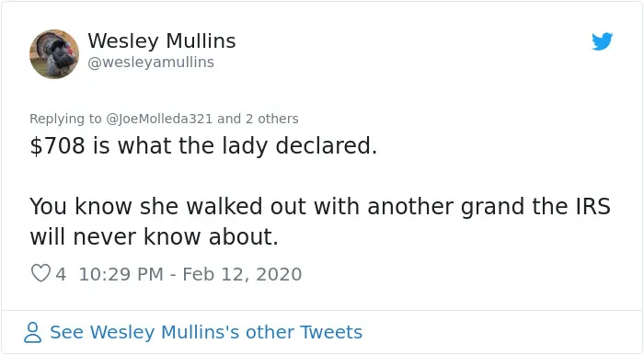Click the blue Twitter bird logo
This screenshot has width=644, height=355.
click(602, 41)
